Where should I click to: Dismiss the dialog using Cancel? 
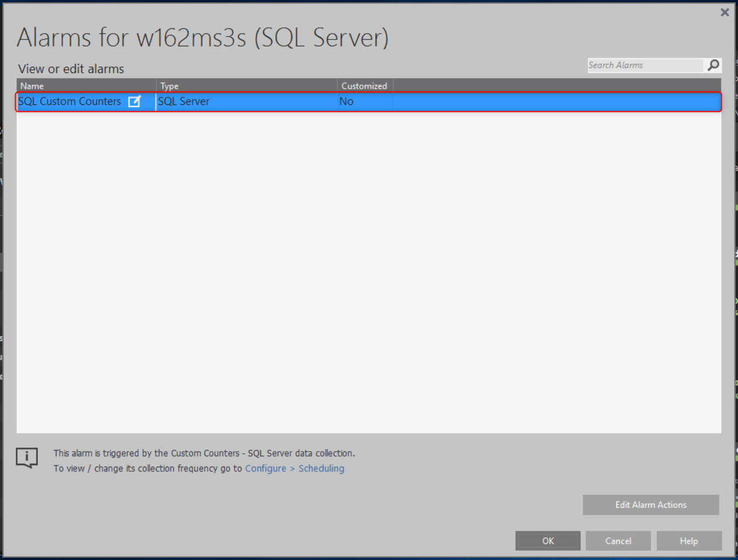pyautogui.click(x=618, y=540)
